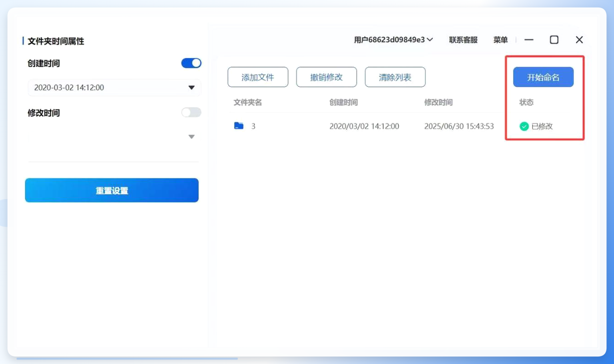614x364 pixels.
Task: Maximize the application window
Action: pyautogui.click(x=554, y=40)
